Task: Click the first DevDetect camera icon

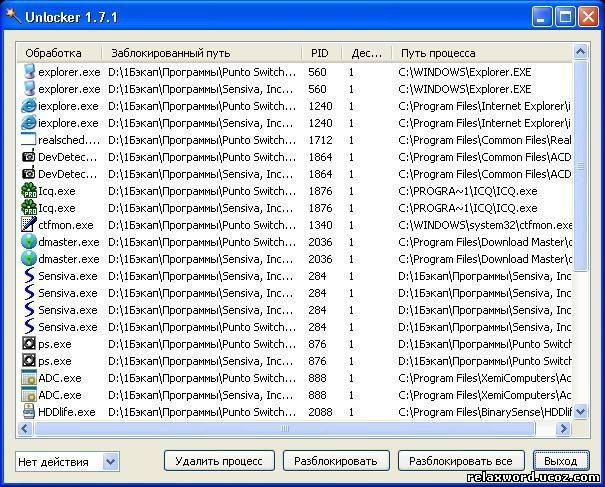Action: pyautogui.click(x=29, y=157)
